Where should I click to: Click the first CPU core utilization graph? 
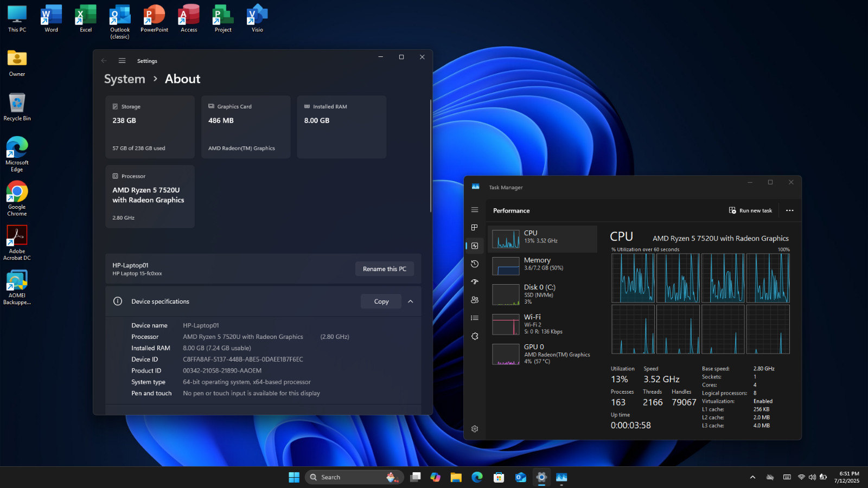coord(633,278)
